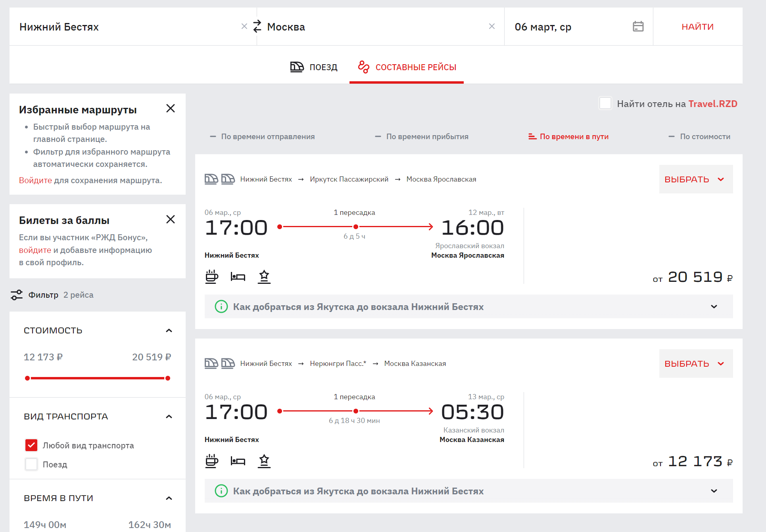Click the НАЙТИ search button
This screenshot has height=532, width=766.
[697, 27]
